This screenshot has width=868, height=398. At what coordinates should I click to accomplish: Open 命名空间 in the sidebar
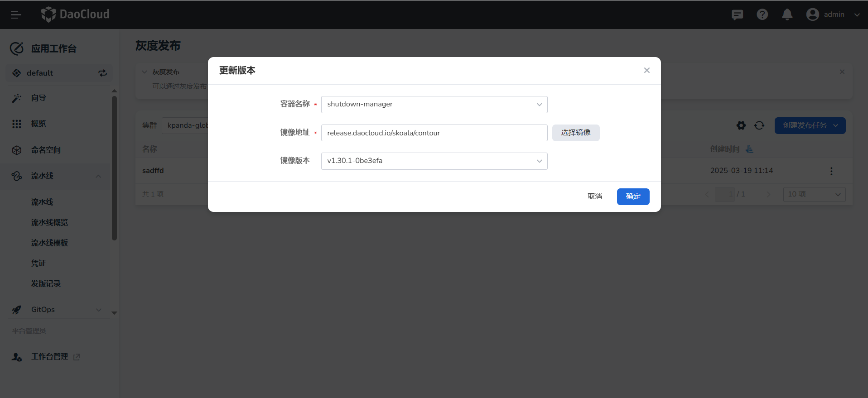click(x=46, y=150)
